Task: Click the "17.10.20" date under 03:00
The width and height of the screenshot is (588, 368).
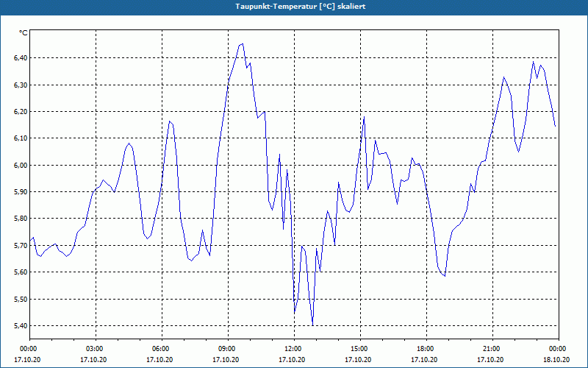Action: click(x=93, y=359)
